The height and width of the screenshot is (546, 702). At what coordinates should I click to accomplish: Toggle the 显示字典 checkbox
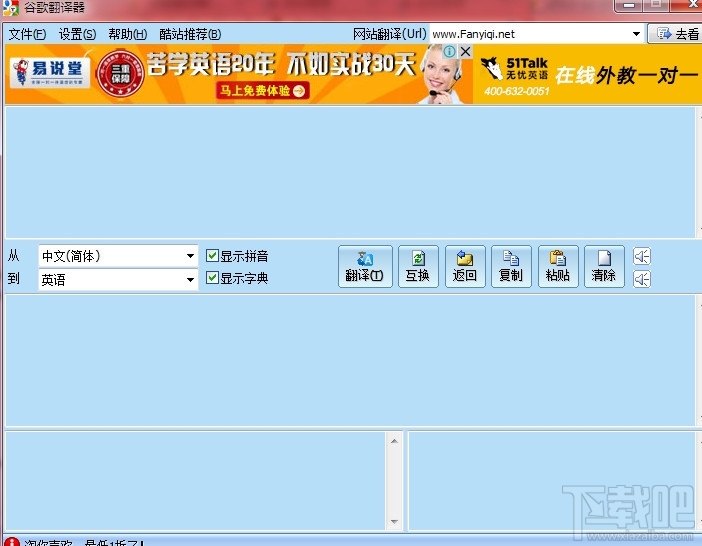tap(212, 278)
